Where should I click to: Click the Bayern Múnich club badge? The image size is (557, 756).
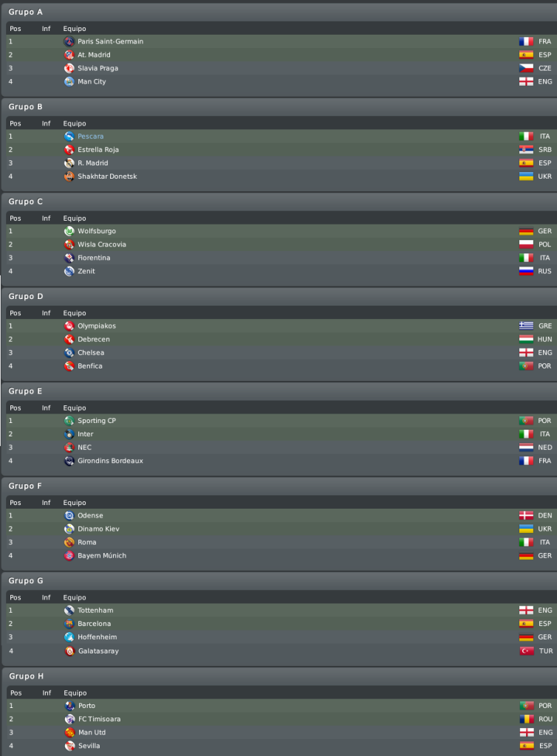pos(69,555)
